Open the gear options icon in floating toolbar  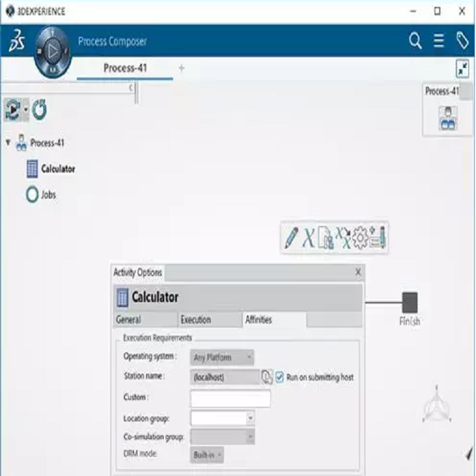click(x=360, y=239)
